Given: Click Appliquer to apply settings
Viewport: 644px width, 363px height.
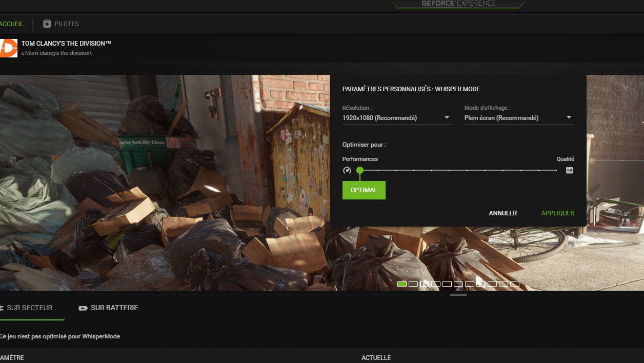Looking at the screenshot, I should [x=557, y=213].
